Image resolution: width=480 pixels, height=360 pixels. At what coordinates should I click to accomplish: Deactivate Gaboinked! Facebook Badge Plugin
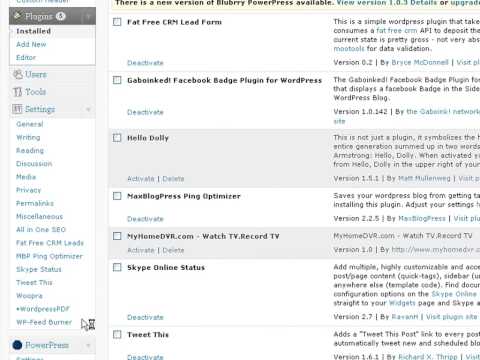tap(145, 112)
